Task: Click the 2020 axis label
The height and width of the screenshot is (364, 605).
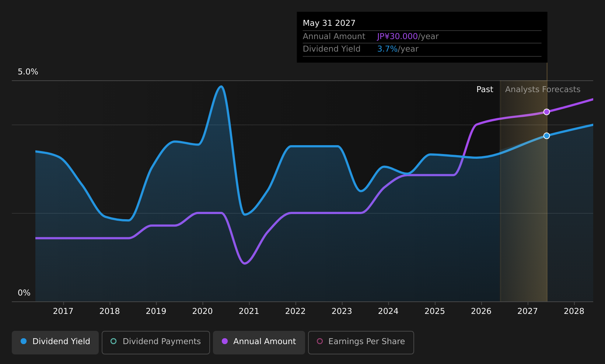Action: pos(203,311)
